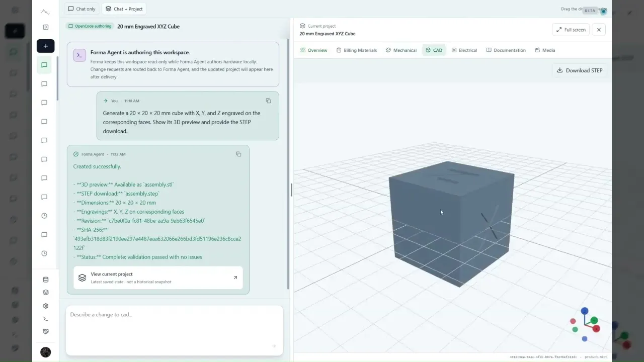Click the send arrow in message box
Image resolution: width=644 pixels, height=362 pixels.
coord(274,346)
